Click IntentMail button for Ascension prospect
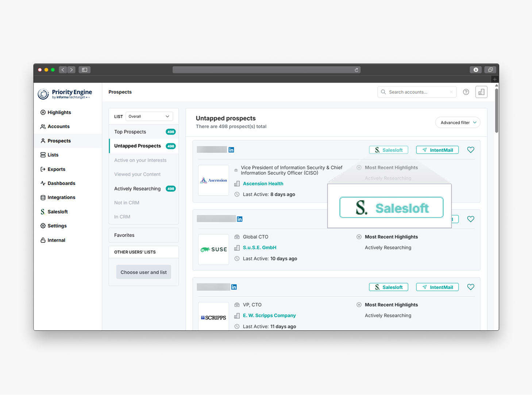This screenshot has width=532, height=395. (437, 150)
